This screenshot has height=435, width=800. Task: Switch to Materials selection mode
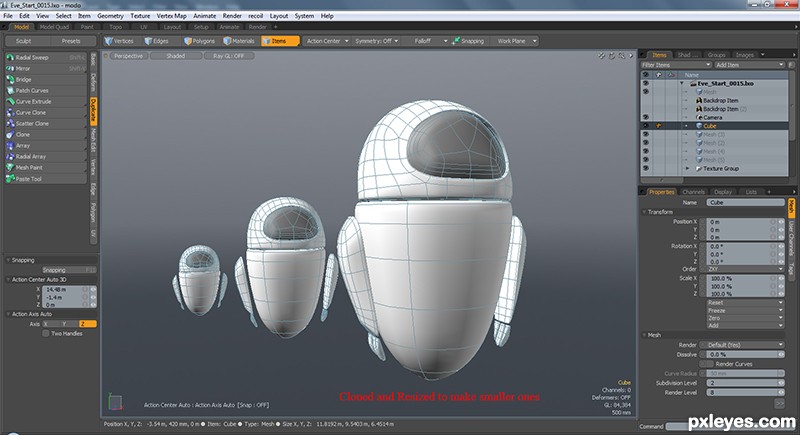(x=239, y=41)
